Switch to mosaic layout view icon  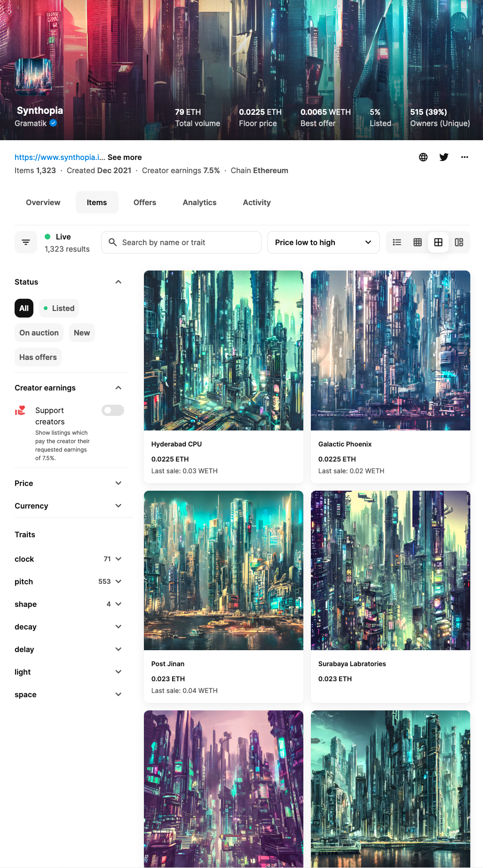click(459, 242)
